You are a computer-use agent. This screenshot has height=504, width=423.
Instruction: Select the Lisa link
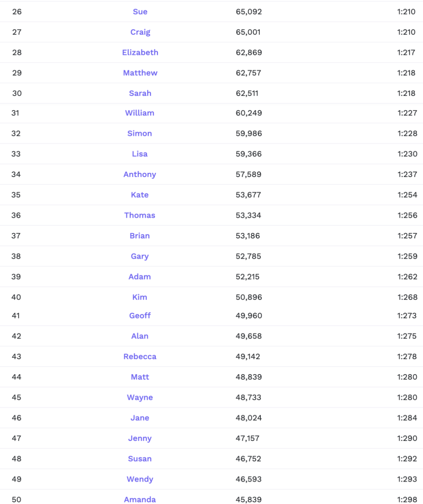tap(139, 154)
